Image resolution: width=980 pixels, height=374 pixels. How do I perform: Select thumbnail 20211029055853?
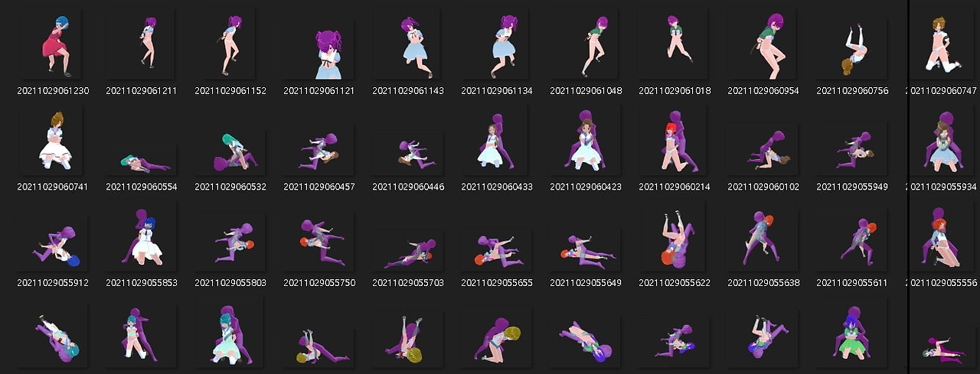142,236
